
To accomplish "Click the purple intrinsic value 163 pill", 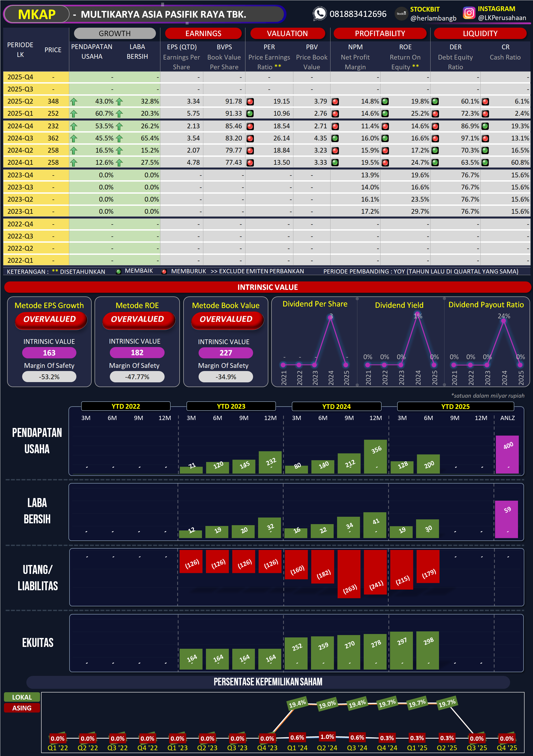I will pos(49,353).
